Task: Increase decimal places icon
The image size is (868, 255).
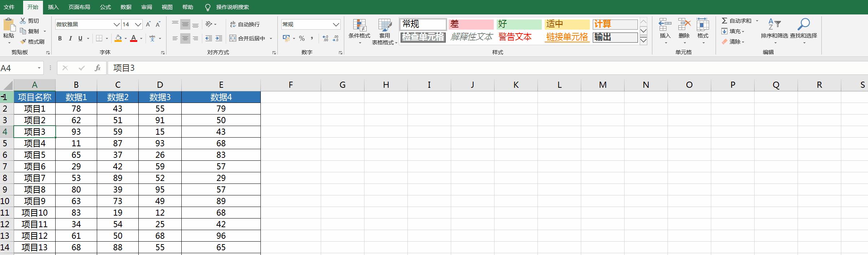Action: pyautogui.click(x=325, y=38)
